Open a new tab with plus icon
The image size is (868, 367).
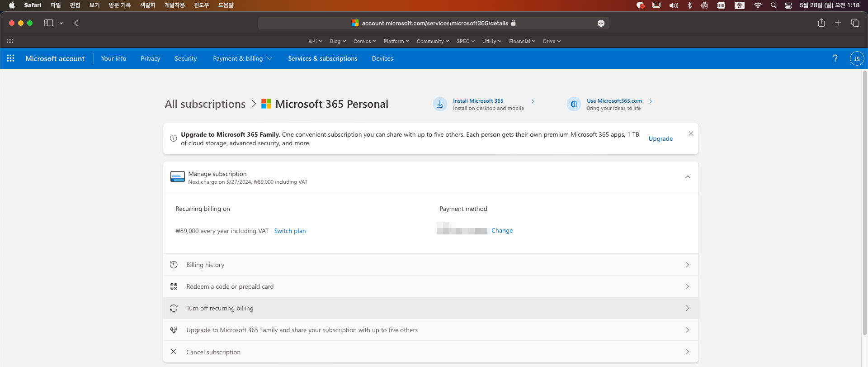(838, 23)
